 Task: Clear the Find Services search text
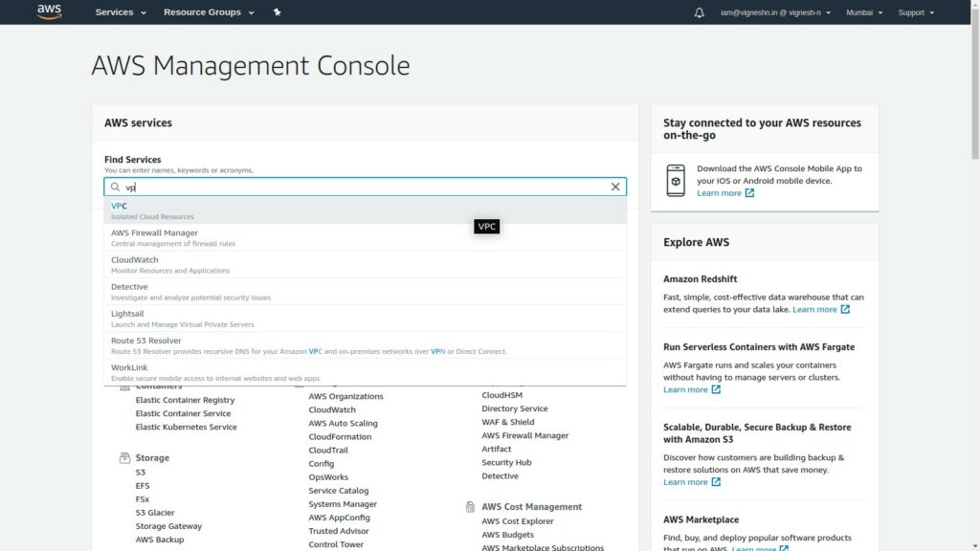coord(615,187)
